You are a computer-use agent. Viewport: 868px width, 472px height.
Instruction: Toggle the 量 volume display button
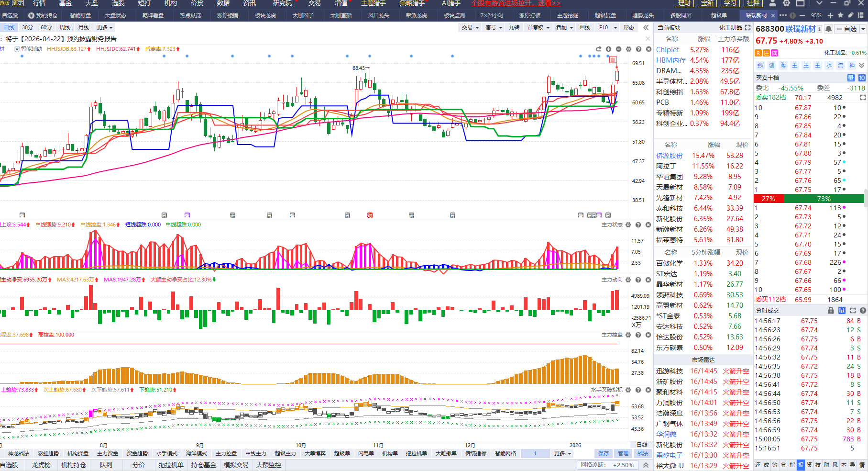click(850, 78)
